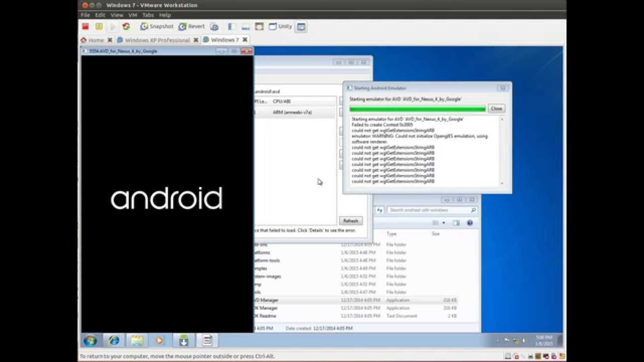644x362 pixels.
Task: Click the Windows Start orb
Action: click(91, 341)
